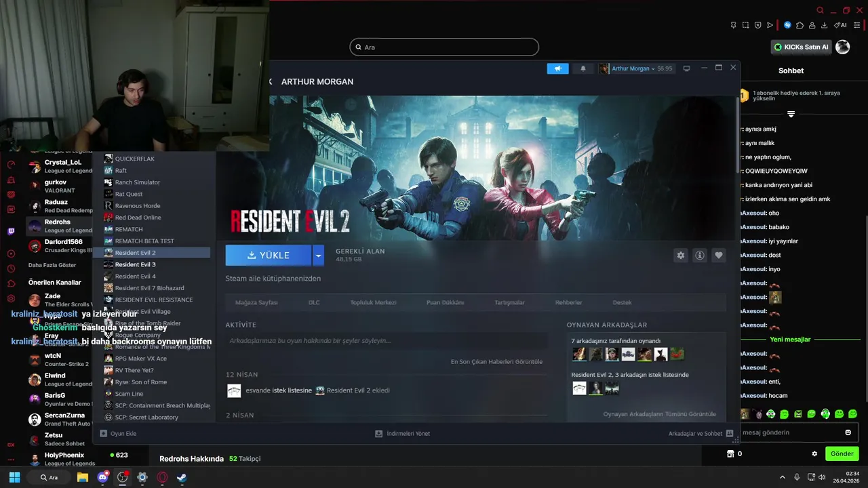
Task: Select RPG Maker VX Ace entry
Action: coord(157,359)
